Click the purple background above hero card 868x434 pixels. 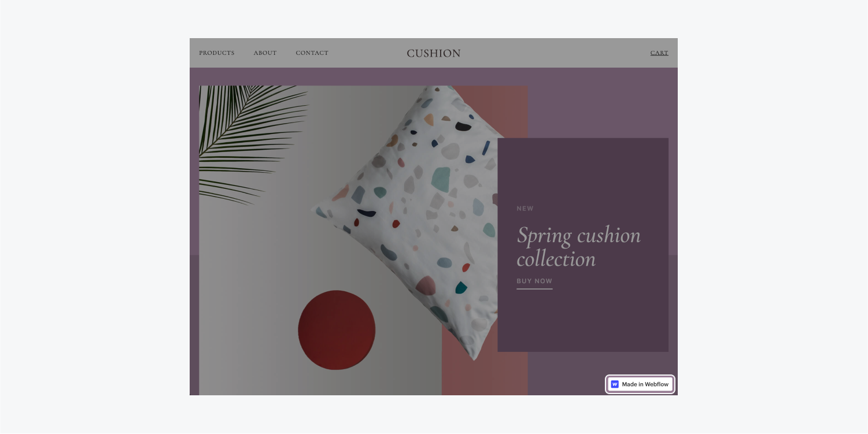pos(601,103)
